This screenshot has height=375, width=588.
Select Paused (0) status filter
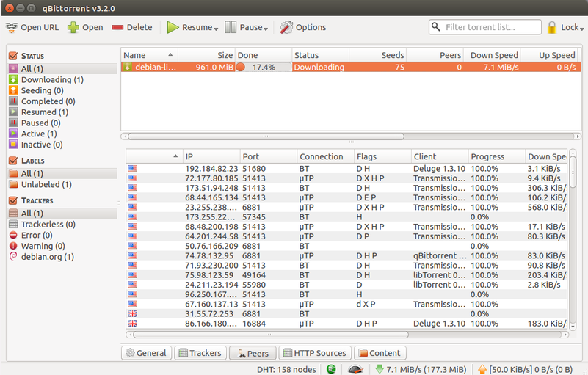(x=40, y=123)
